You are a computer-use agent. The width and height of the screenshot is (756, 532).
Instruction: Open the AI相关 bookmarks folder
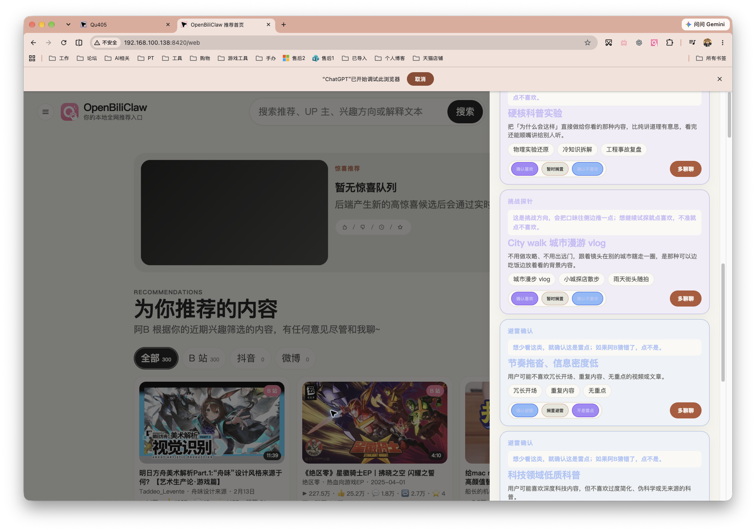117,58
